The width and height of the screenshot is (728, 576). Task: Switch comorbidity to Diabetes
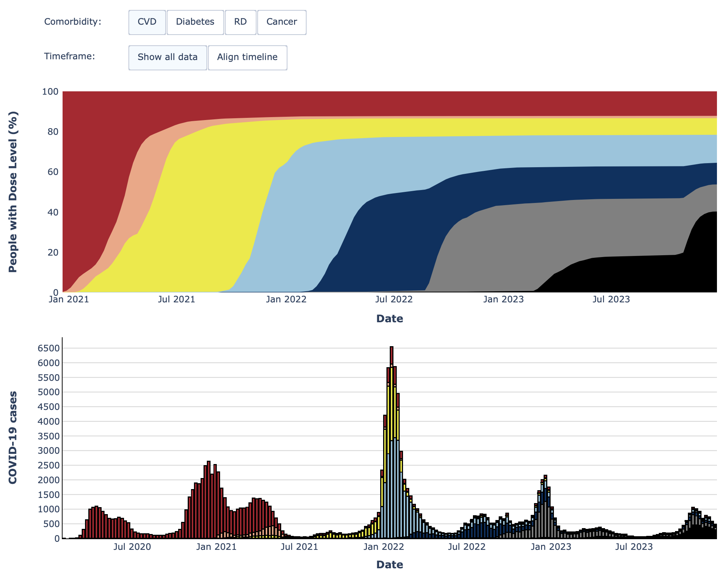pyautogui.click(x=195, y=22)
